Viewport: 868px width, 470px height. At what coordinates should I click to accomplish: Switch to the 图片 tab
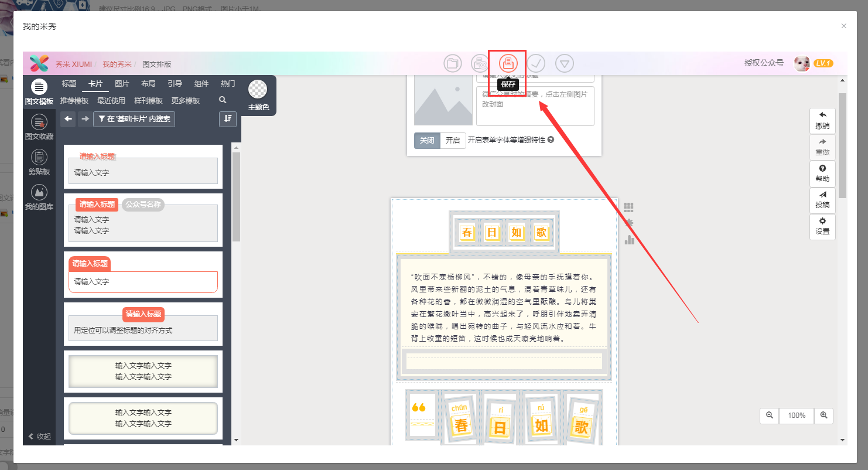[x=122, y=84]
